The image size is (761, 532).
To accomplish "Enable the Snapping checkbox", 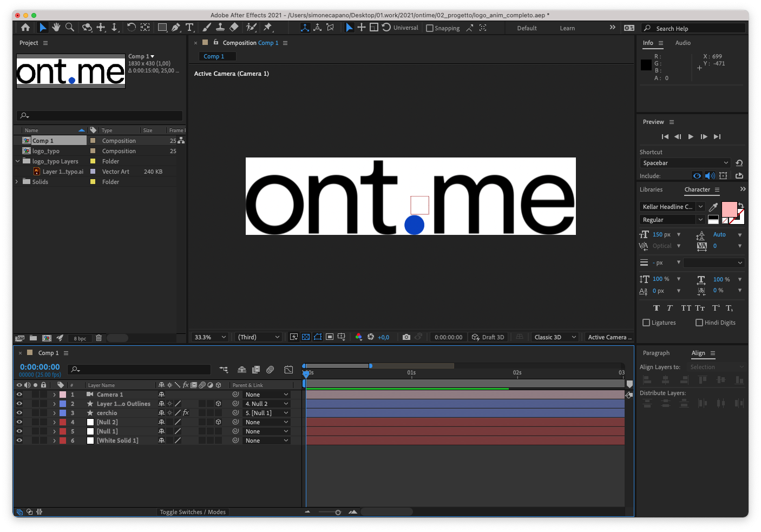I will pos(430,28).
